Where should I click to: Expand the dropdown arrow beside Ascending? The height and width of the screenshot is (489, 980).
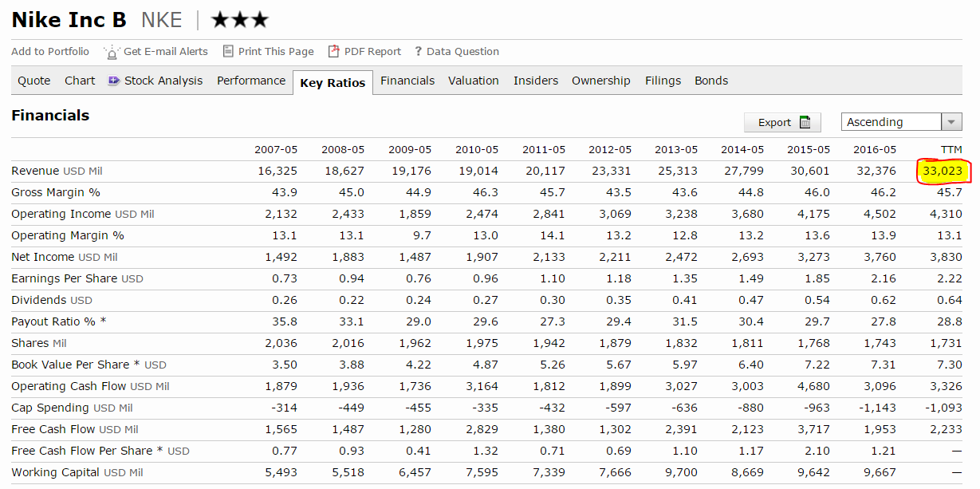(x=951, y=122)
